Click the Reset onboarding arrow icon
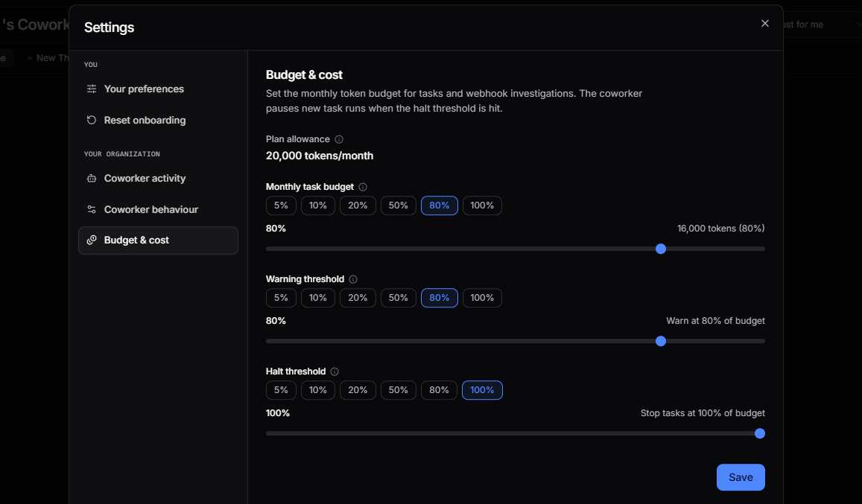This screenshot has height=504, width=862. click(92, 120)
